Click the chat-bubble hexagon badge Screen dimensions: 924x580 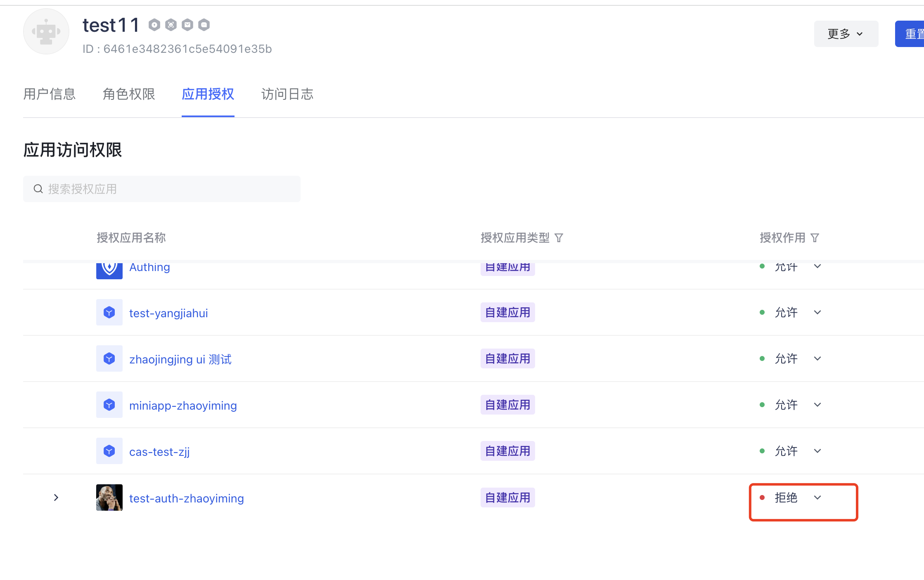pyautogui.click(x=204, y=25)
